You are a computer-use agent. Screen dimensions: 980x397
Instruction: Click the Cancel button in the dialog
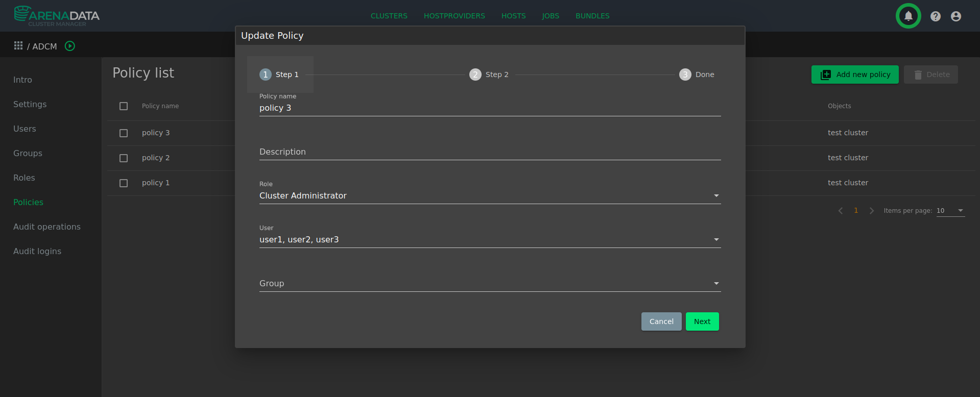(661, 321)
